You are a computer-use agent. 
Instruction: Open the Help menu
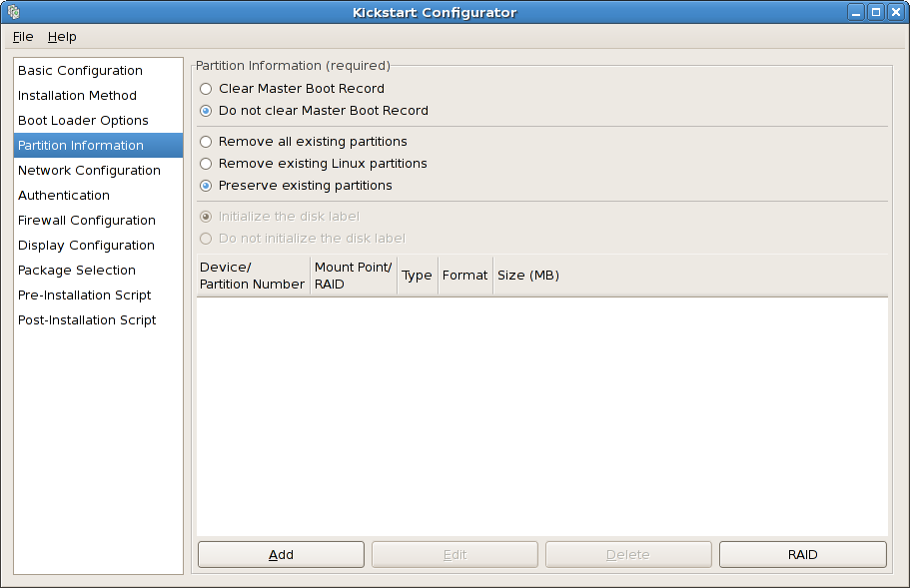[x=62, y=36]
